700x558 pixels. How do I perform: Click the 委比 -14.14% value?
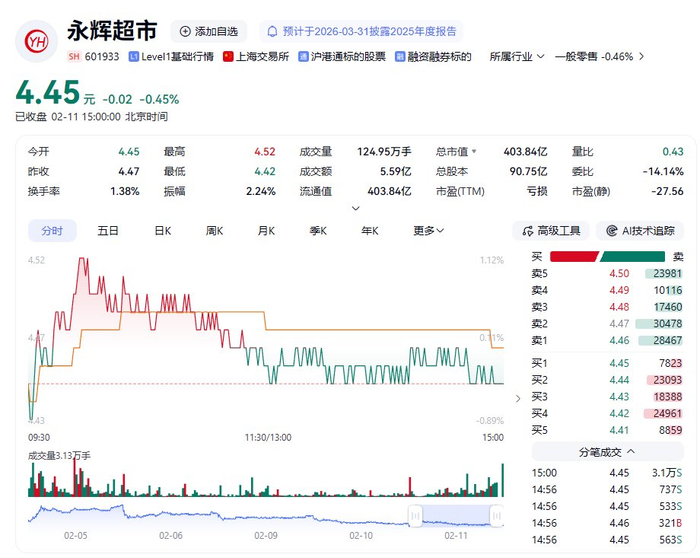tap(663, 171)
